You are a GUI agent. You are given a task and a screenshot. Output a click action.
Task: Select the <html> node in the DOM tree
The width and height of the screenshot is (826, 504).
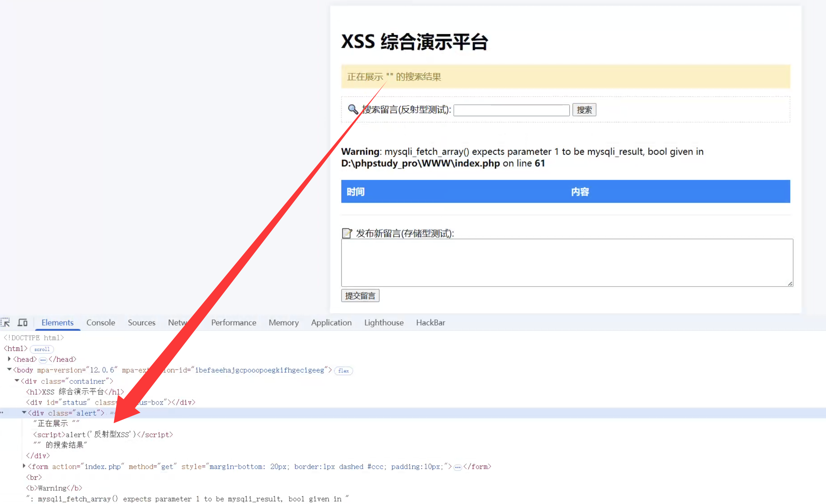(x=15, y=349)
